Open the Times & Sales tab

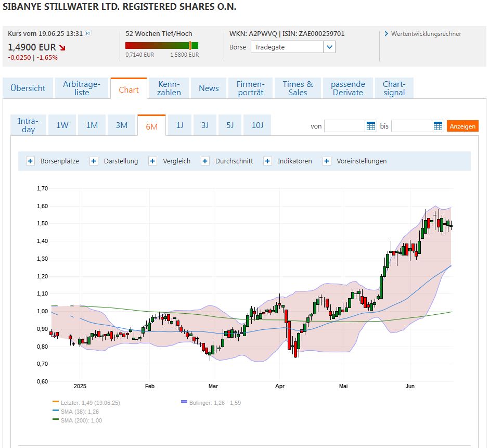coord(297,88)
